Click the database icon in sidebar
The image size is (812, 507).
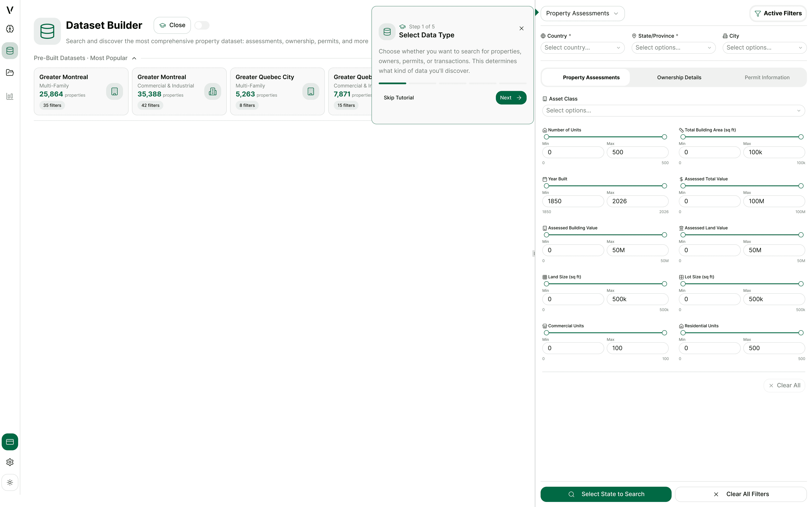point(10,51)
